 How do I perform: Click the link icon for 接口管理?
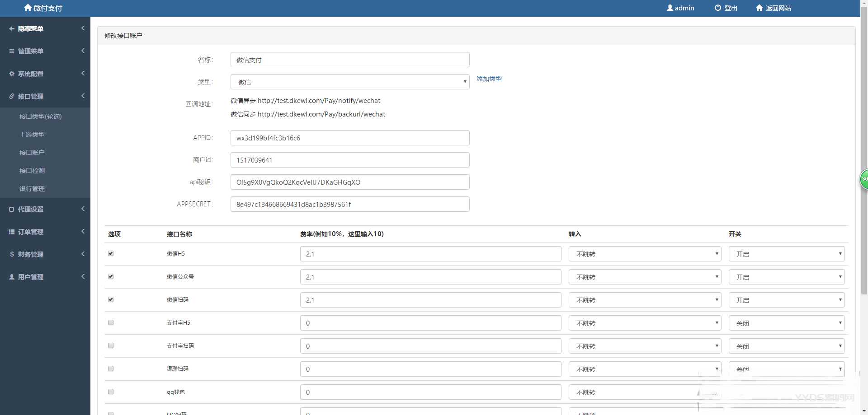coord(12,96)
